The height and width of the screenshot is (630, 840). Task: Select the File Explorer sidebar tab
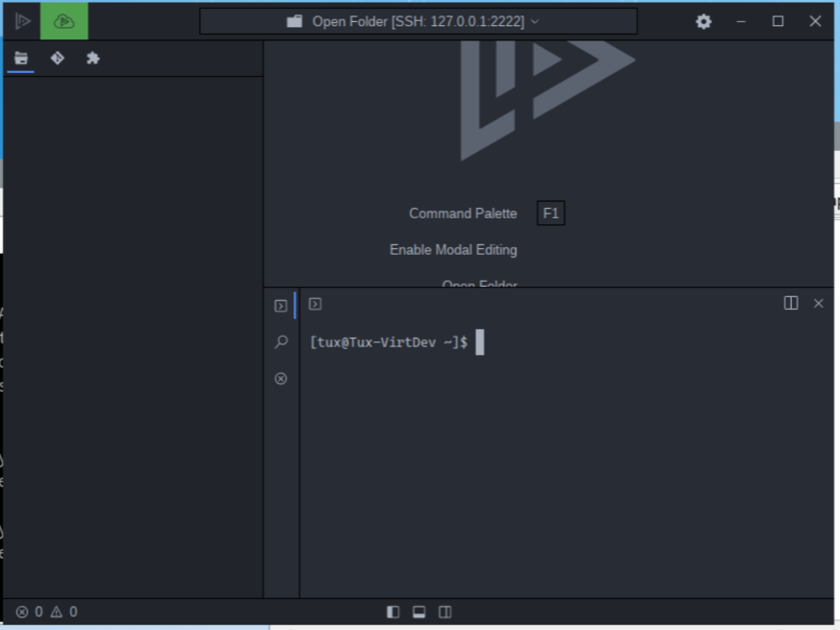point(21,58)
